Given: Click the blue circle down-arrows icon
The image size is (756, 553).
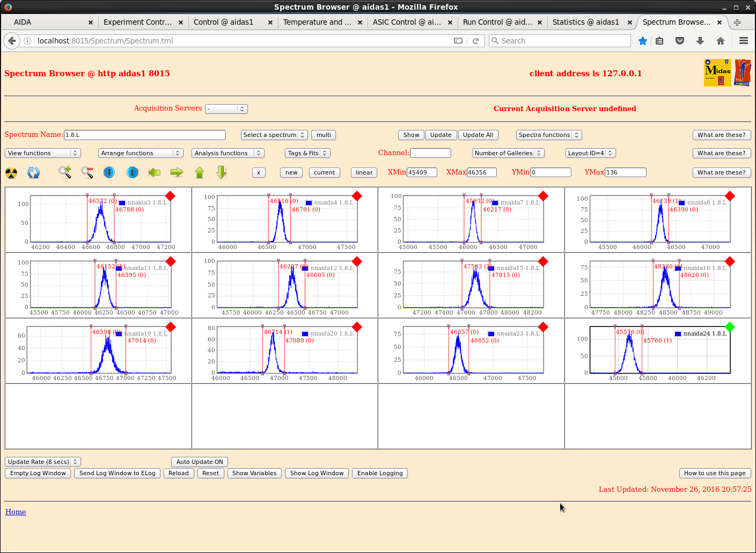Looking at the screenshot, I should click(109, 172).
